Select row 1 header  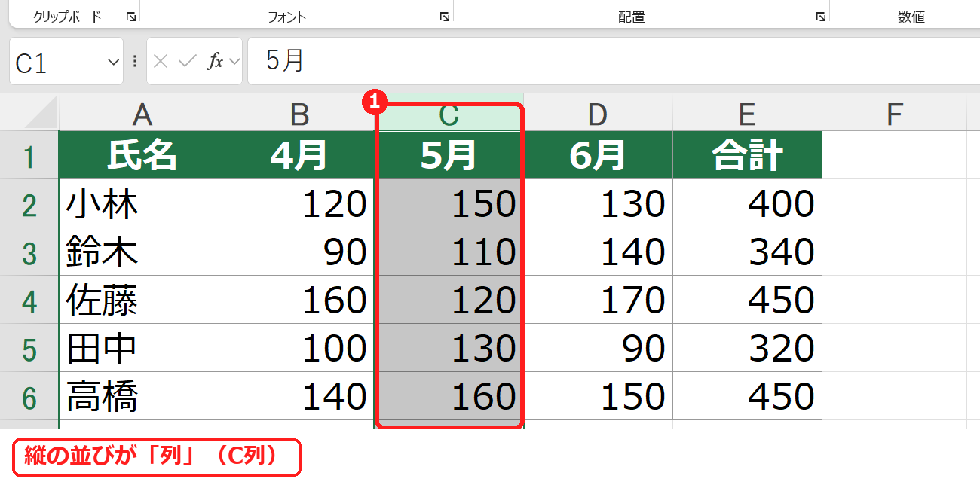point(29,155)
